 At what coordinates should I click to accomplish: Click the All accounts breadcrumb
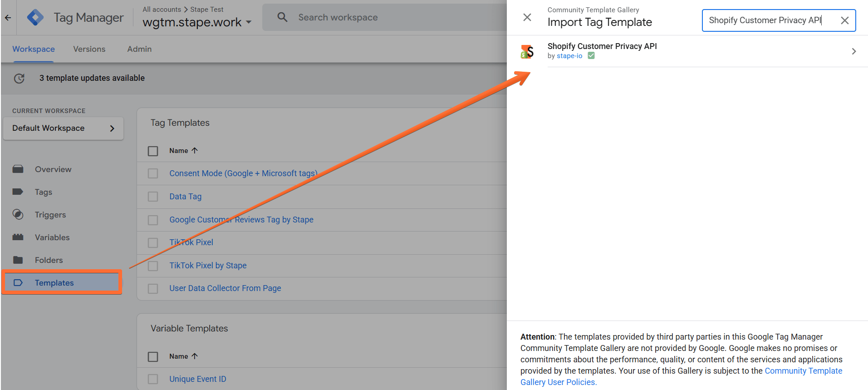click(x=162, y=10)
